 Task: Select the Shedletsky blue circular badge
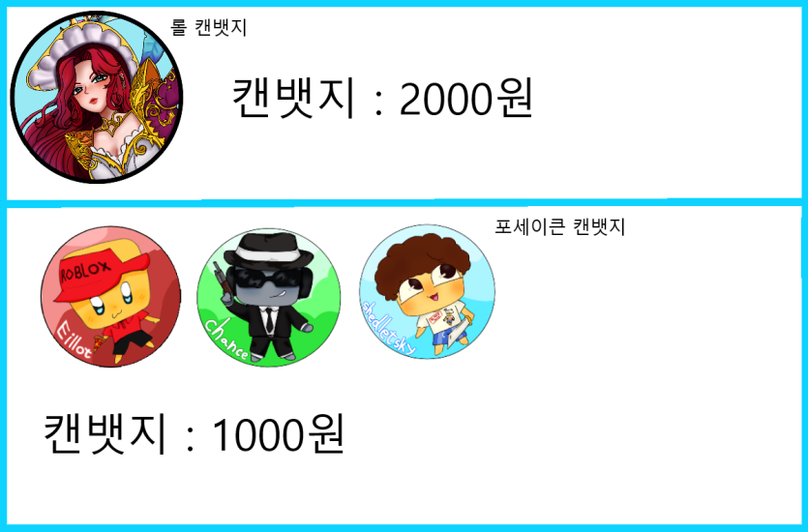coord(427,291)
